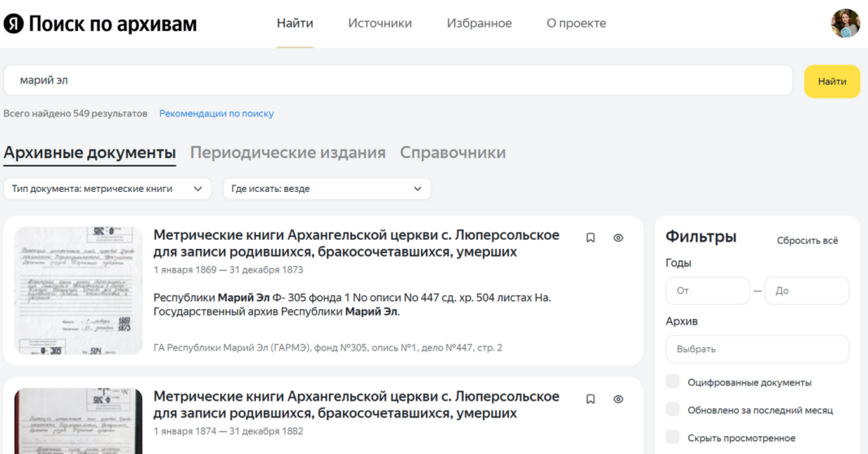Go to Найти navigation tab
This screenshot has height=454, width=868.
pos(295,24)
